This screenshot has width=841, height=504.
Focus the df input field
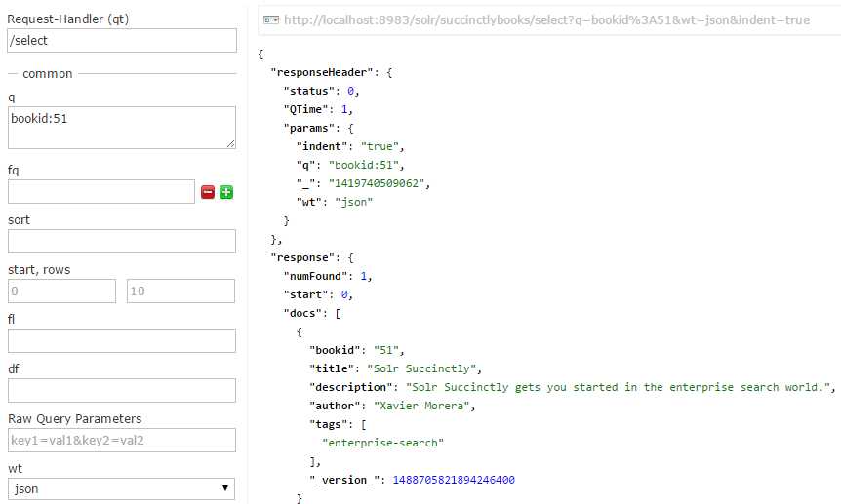[x=122, y=390]
